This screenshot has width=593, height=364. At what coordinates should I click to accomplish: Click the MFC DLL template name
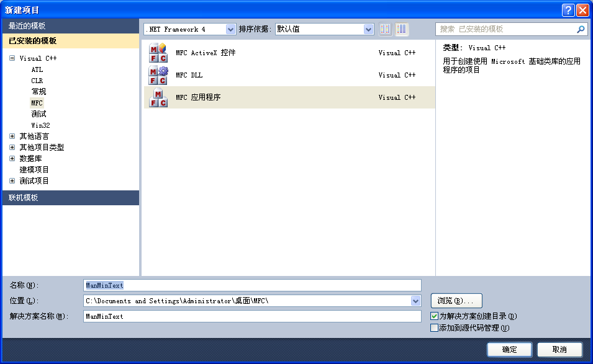[x=189, y=75]
